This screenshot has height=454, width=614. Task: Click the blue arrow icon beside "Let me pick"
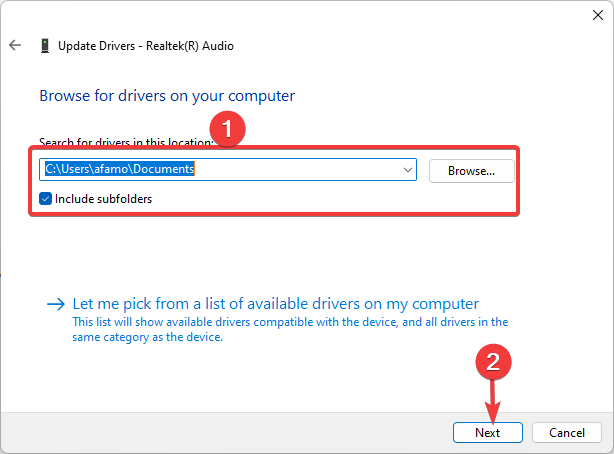click(56, 303)
